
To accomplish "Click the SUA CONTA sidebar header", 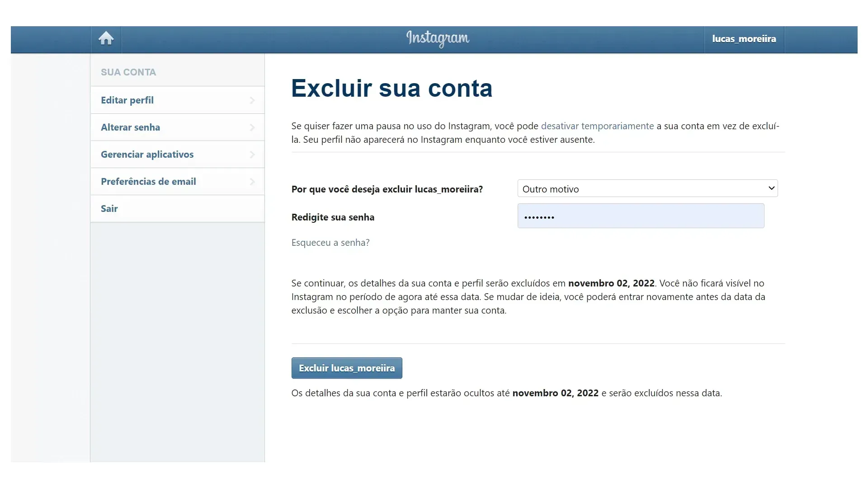I will point(128,72).
